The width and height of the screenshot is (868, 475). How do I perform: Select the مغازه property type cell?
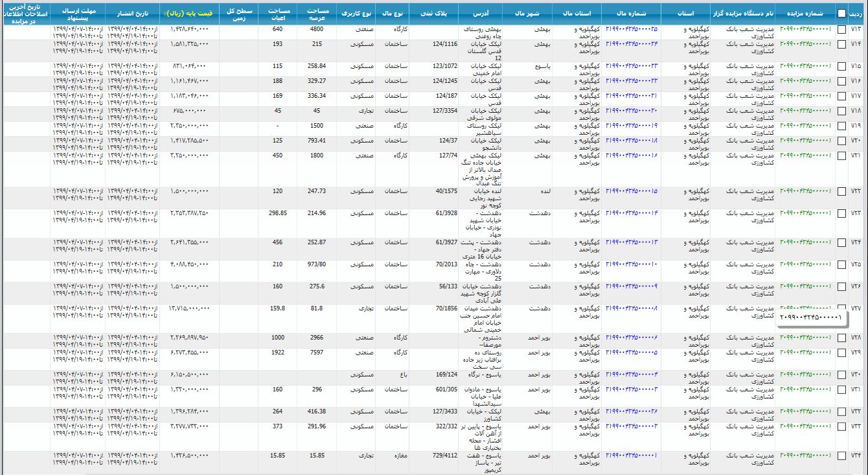coord(400,455)
